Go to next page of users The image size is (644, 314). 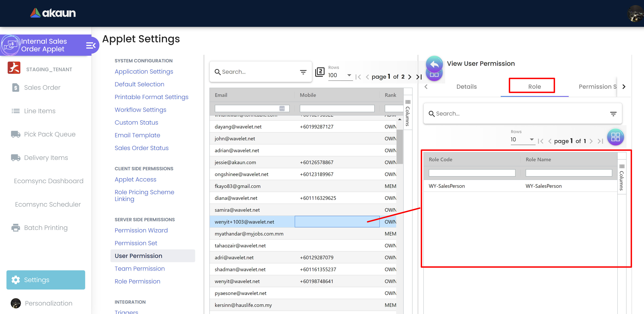(409, 77)
